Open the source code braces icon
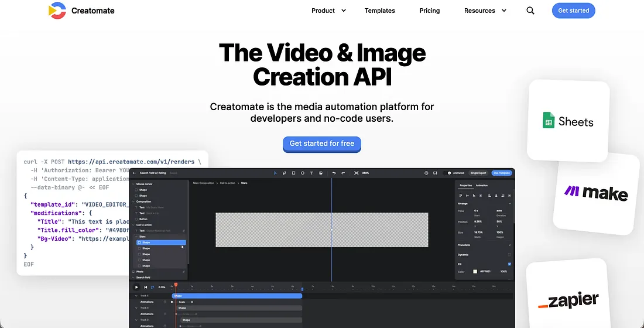Screen dimensions: 644x328 [434, 173]
